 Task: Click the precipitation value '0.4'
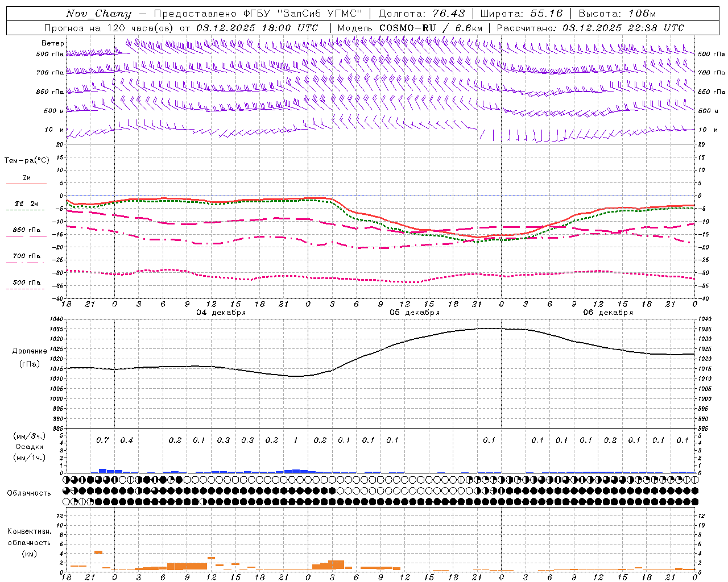point(126,440)
